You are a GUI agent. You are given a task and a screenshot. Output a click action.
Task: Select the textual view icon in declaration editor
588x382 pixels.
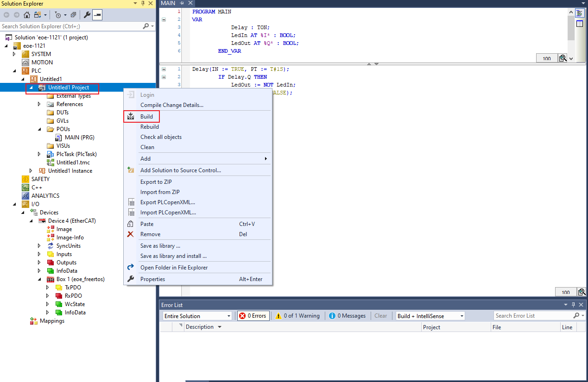point(580,13)
